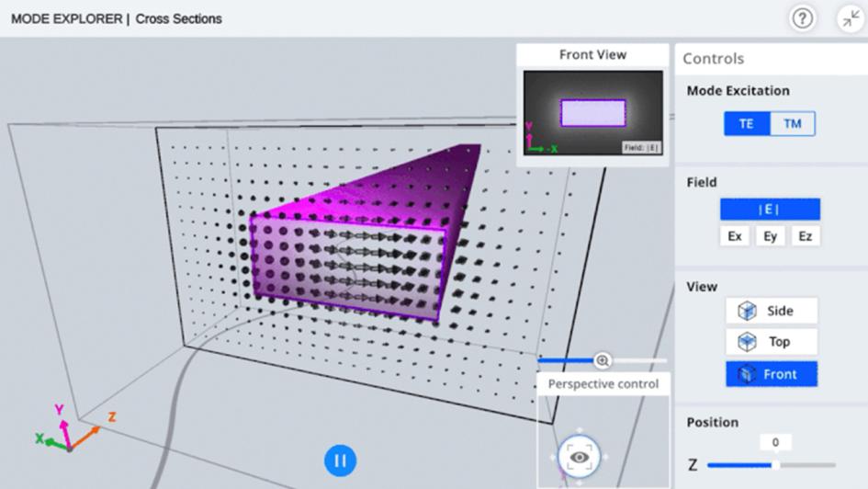Viewport: 868px width, 489px height.
Task: Select TM mode excitation
Action: point(792,123)
